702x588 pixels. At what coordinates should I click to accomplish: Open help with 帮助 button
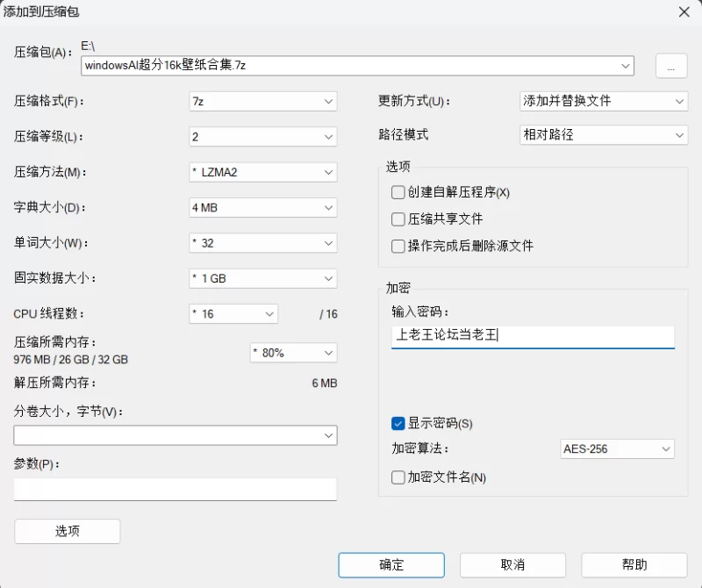click(x=634, y=564)
